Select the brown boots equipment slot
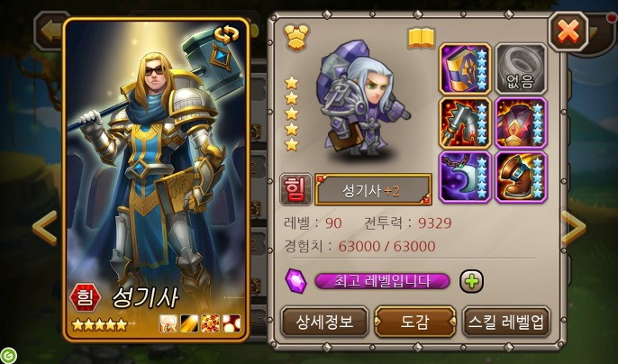 pyautogui.click(x=521, y=177)
